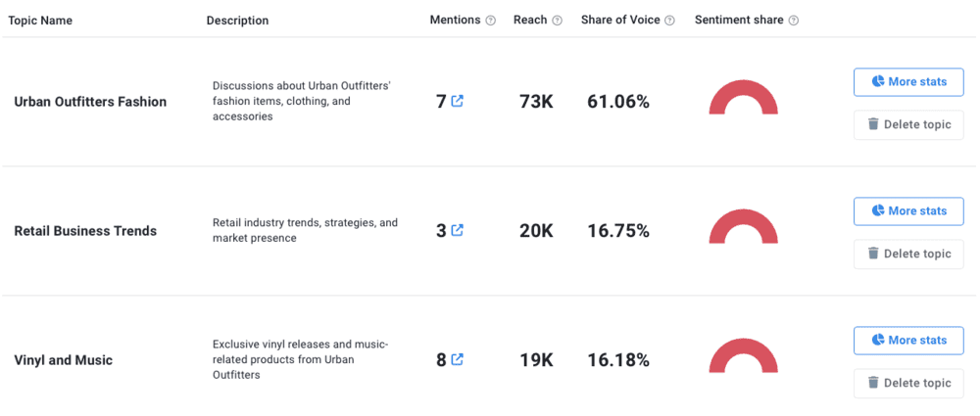Click the 20K reach value
The width and height of the screenshot is (980, 416).
(x=536, y=231)
